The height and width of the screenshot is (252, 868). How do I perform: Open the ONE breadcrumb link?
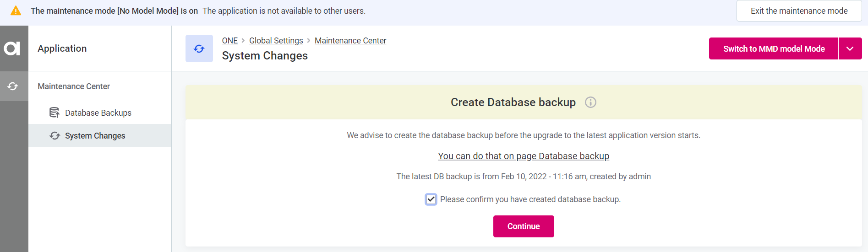pos(229,41)
